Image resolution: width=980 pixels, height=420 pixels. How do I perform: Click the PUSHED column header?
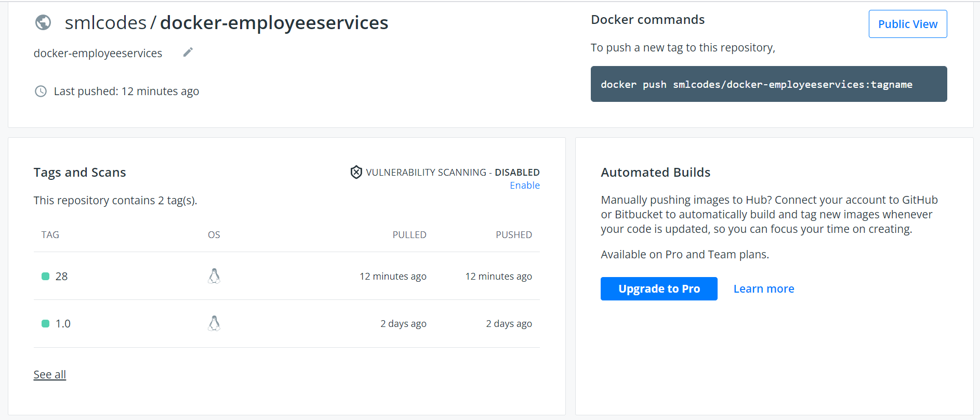[x=513, y=235]
